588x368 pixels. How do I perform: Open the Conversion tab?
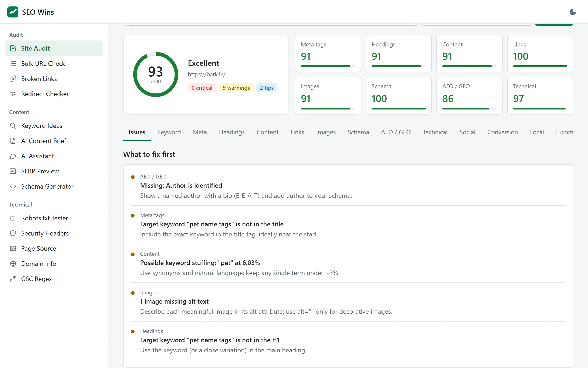[503, 132]
